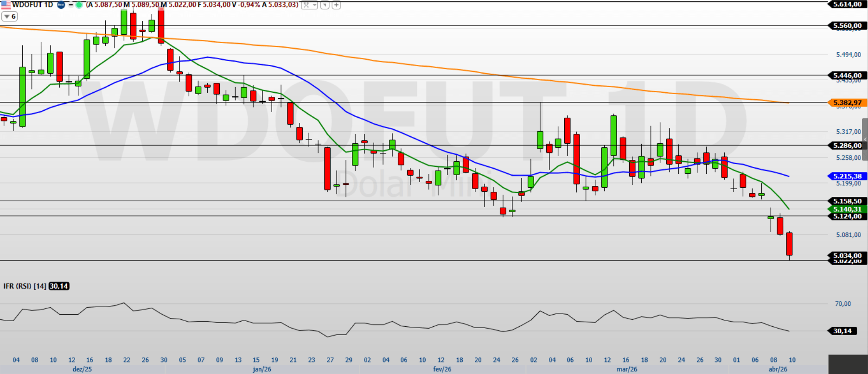The width and height of the screenshot is (868, 374).
Task: Click the RSI 30,14 value badge
Action: click(x=842, y=331)
